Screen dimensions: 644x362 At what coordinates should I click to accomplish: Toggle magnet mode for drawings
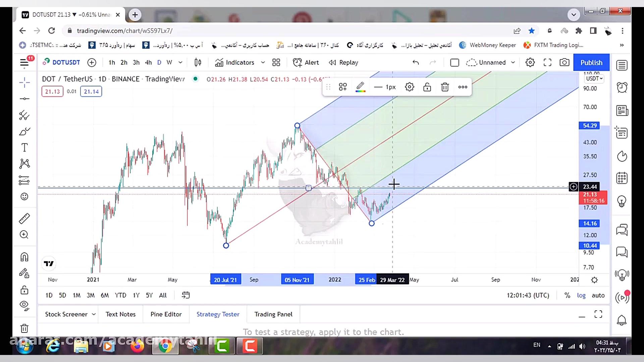click(x=24, y=257)
